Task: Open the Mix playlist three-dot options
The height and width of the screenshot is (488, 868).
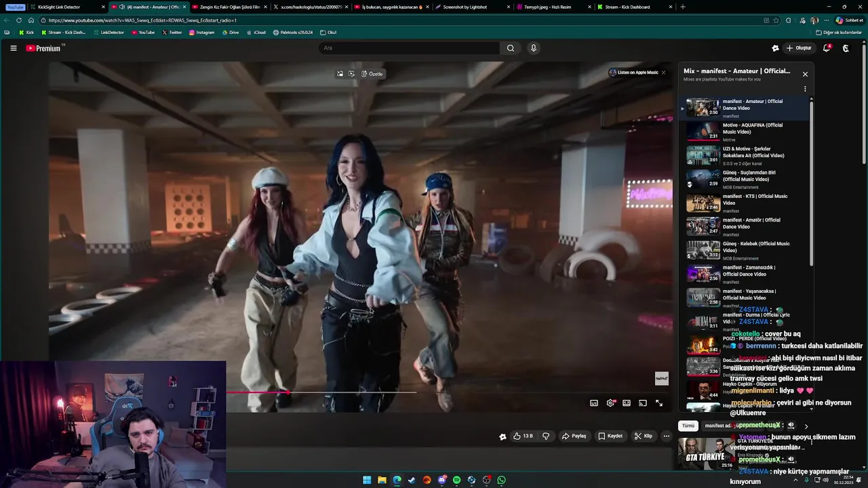Action: 805,89
